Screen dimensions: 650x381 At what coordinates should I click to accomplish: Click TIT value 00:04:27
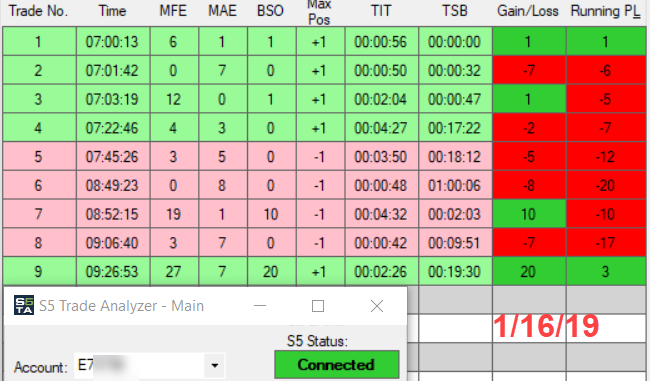[381, 128]
